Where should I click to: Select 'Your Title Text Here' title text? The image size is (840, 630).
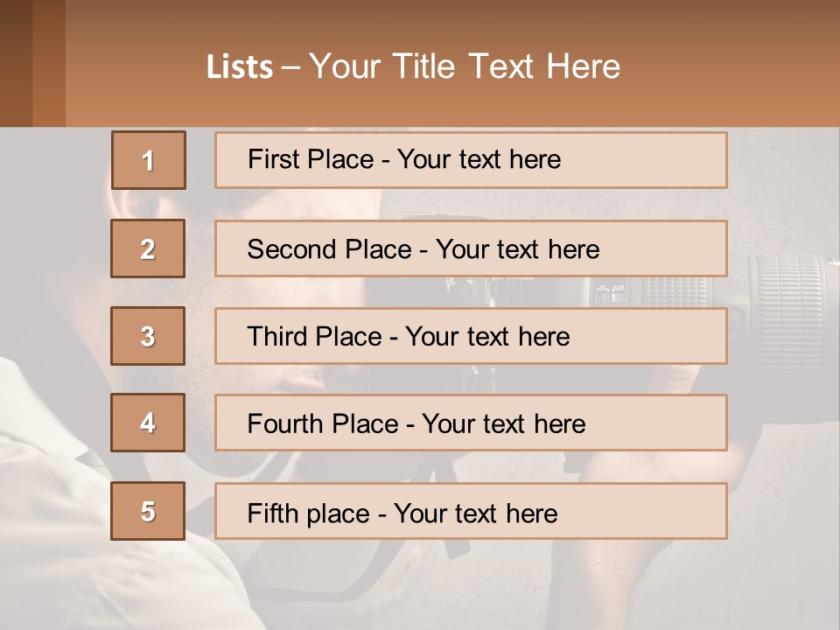tap(465, 66)
